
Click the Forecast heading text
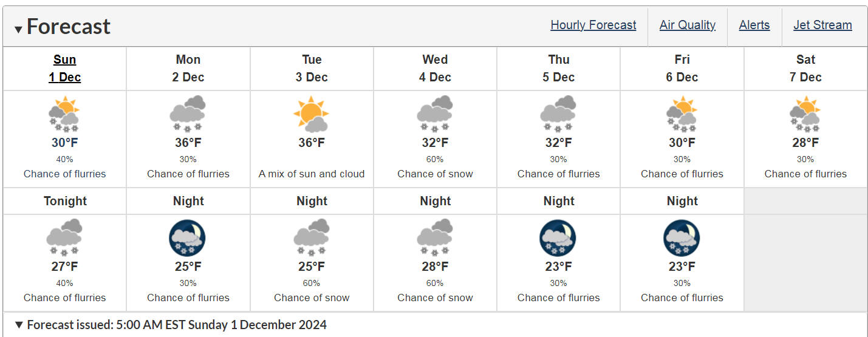tap(69, 27)
